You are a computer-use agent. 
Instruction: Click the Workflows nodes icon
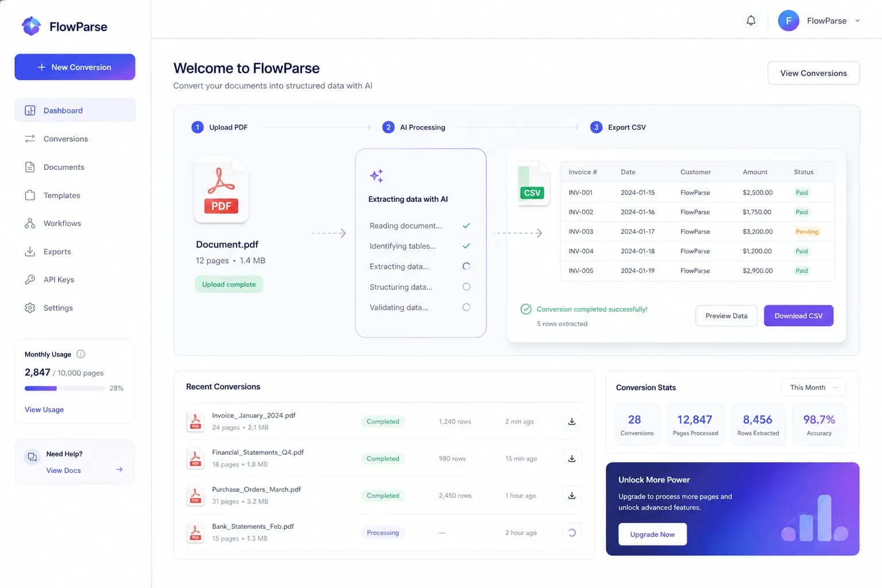30,223
